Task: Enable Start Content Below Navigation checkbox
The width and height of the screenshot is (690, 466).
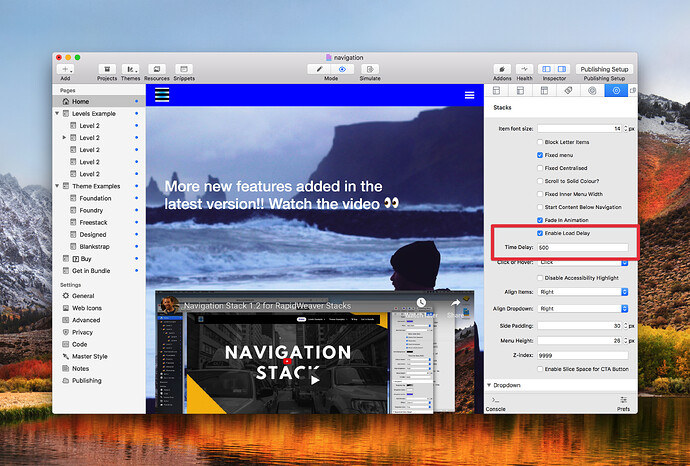Action: (540, 207)
